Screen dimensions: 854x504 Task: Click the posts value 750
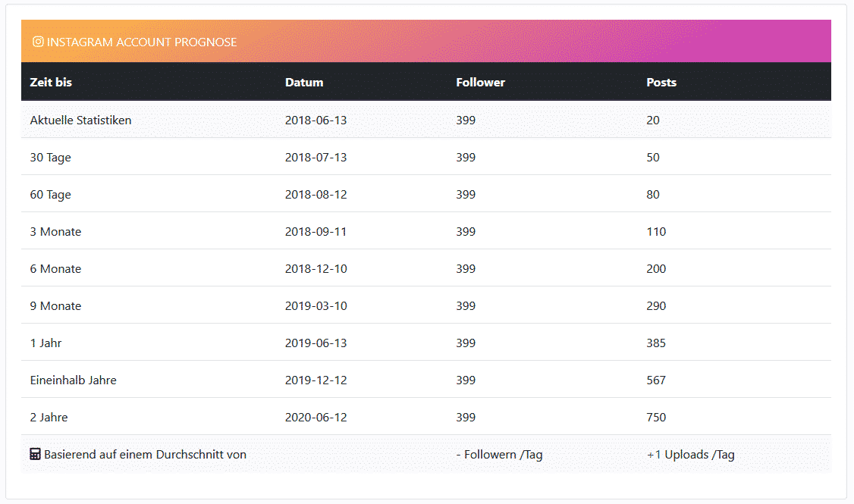tap(656, 417)
